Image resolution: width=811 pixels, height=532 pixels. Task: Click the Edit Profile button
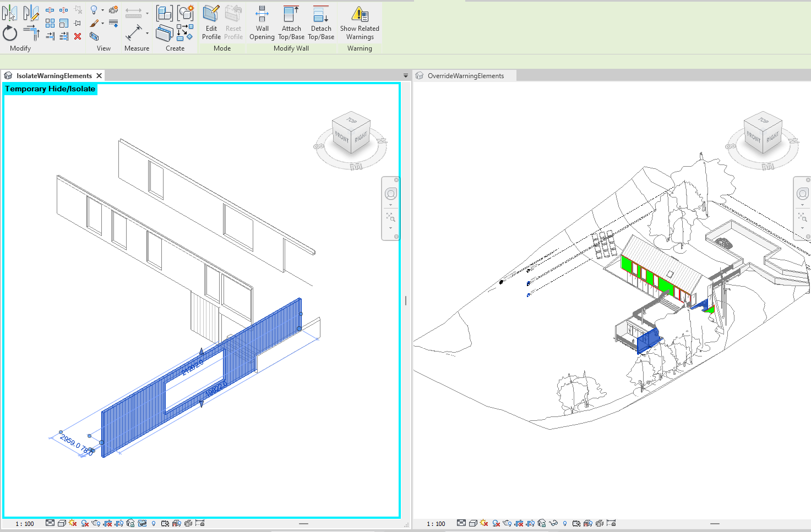point(211,23)
